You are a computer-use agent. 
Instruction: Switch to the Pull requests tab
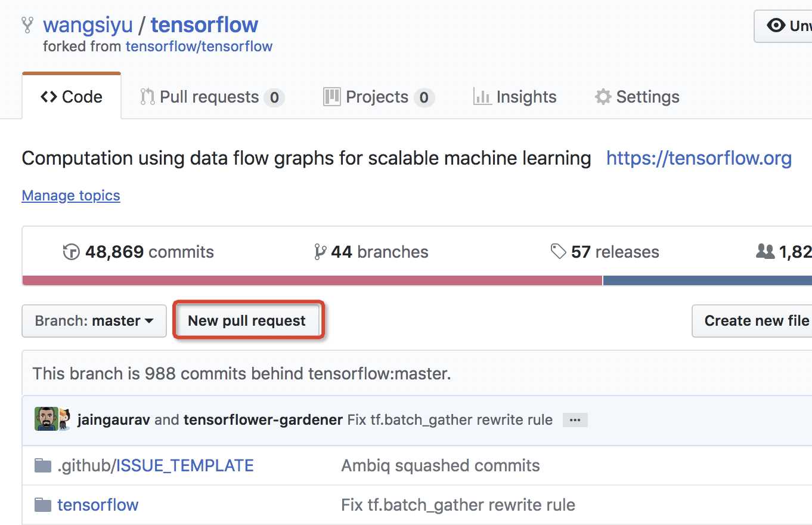[212, 97]
